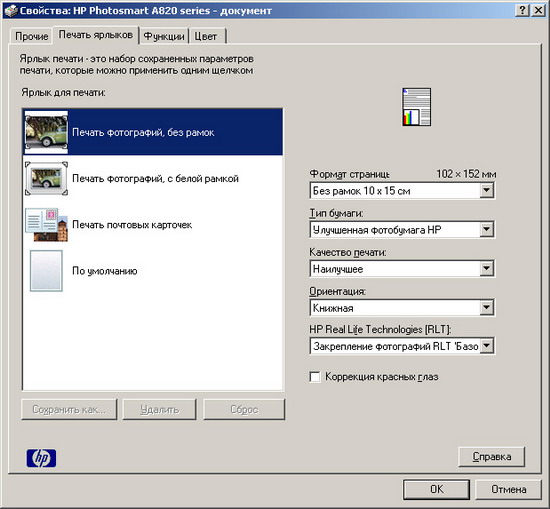Click the Сброс button
Screen dimensions: 550x509
(244, 409)
